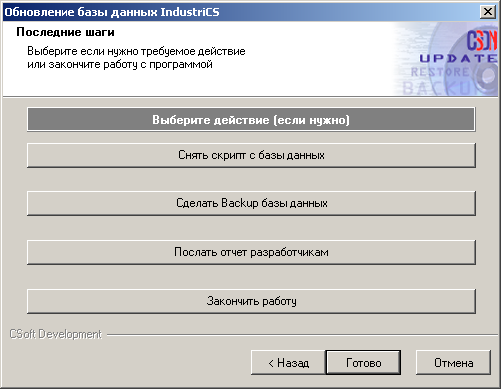
Task: Choose Сделать Backup базы данных
Action: click(251, 203)
